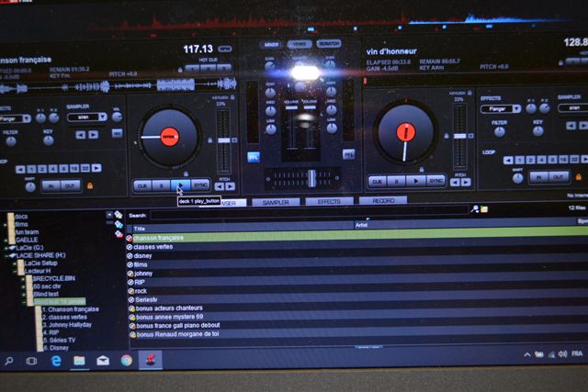Toggle the left PFL headphone button

coord(253,157)
